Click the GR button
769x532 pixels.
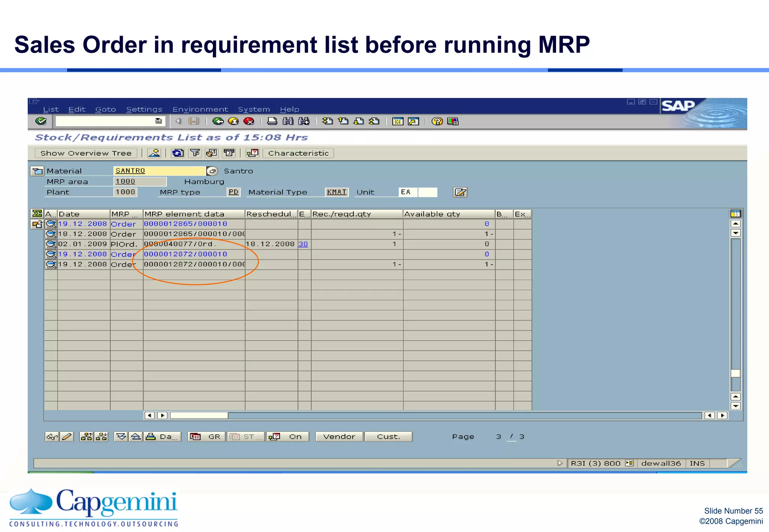(206, 437)
